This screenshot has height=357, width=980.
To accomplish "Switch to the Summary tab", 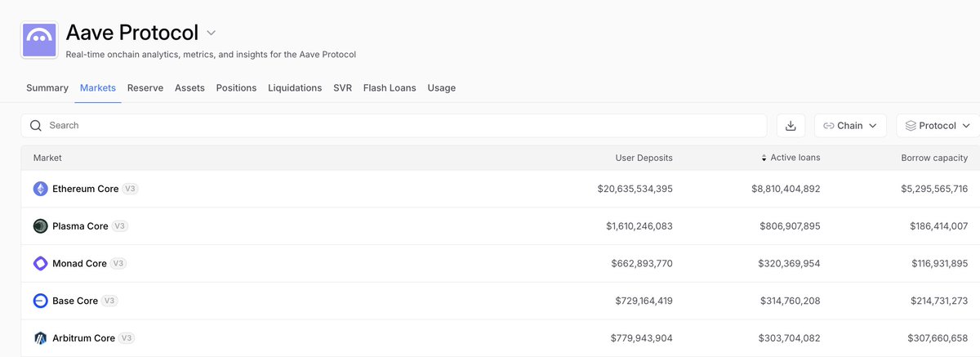I will tap(47, 88).
